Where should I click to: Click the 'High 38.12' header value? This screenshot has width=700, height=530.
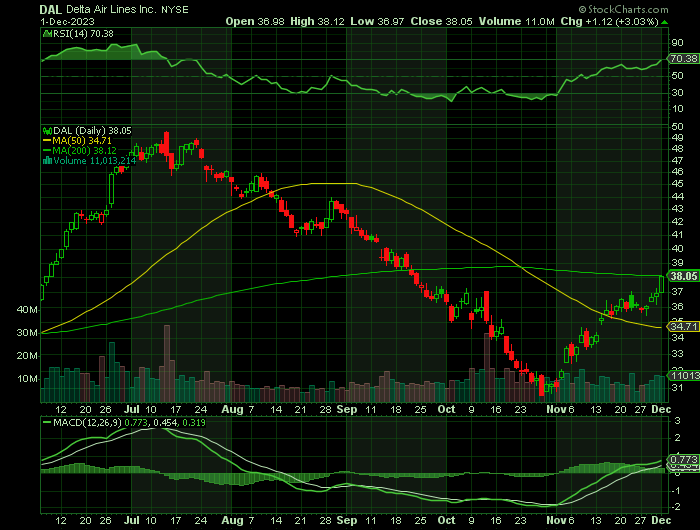pyautogui.click(x=317, y=21)
